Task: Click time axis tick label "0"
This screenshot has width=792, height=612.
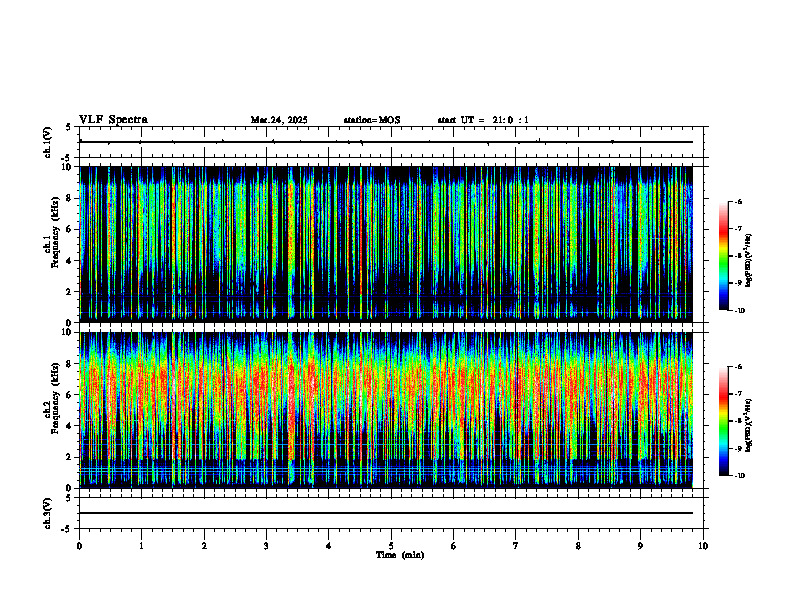Action: [79, 546]
